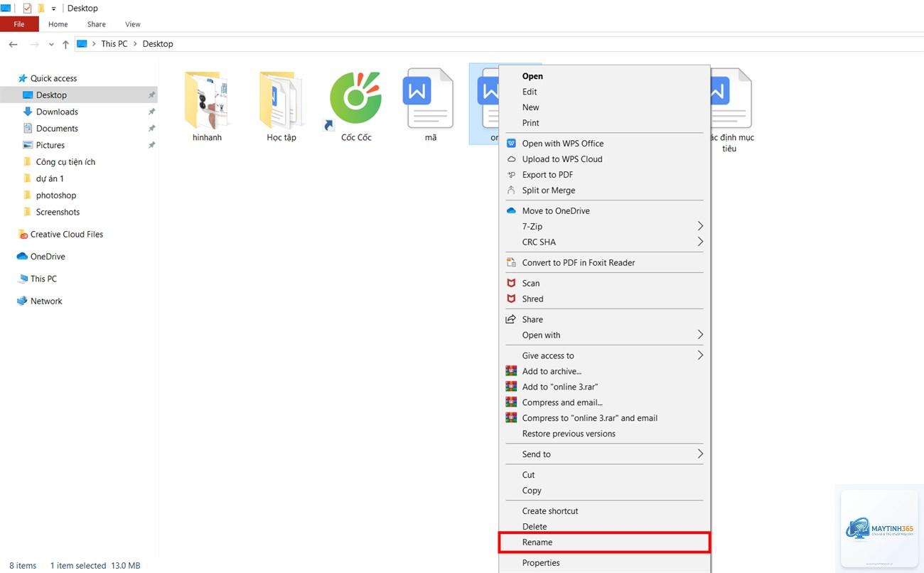This screenshot has width=924, height=573.
Task: Click the Split or Merge icon
Action: pyautogui.click(x=511, y=191)
